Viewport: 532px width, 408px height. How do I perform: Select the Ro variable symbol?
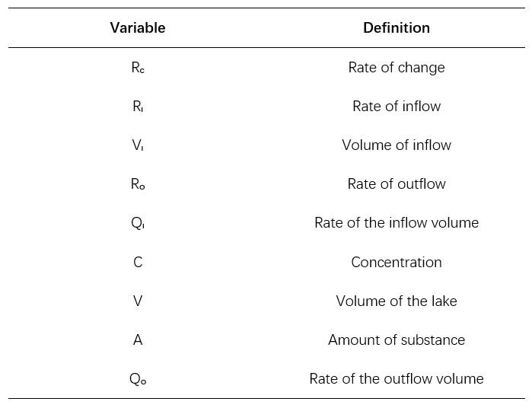pyautogui.click(x=138, y=184)
